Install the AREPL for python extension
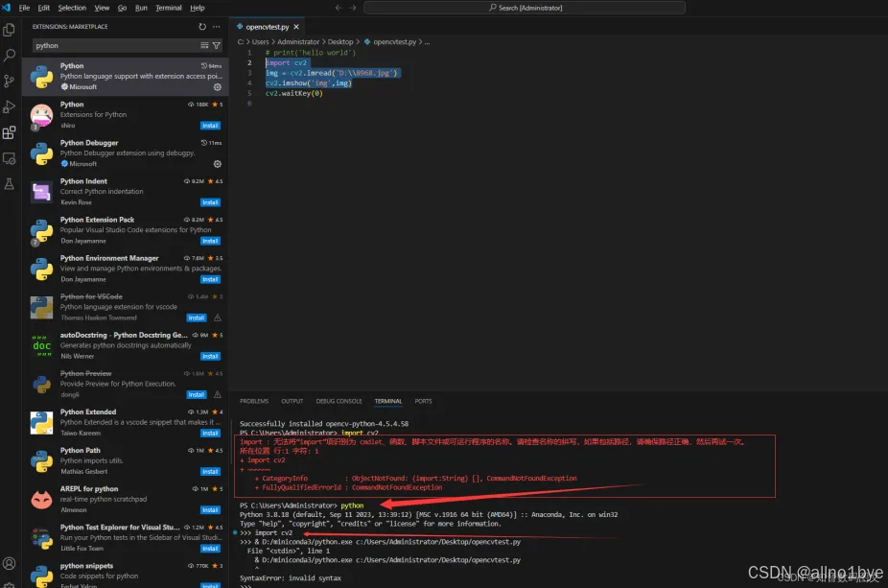888x588 pixels. point(210,510)
